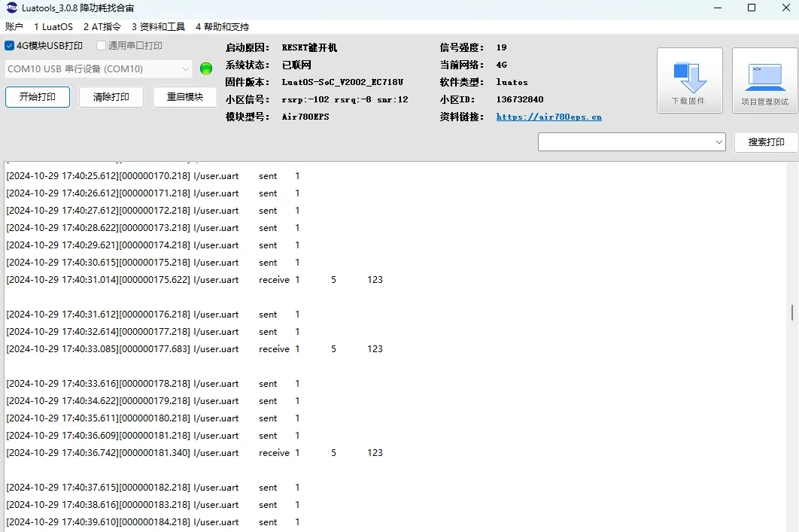Click the 搜索打印 search button
Viewport: 799px width, 532px height.
[x=765, y=141]
